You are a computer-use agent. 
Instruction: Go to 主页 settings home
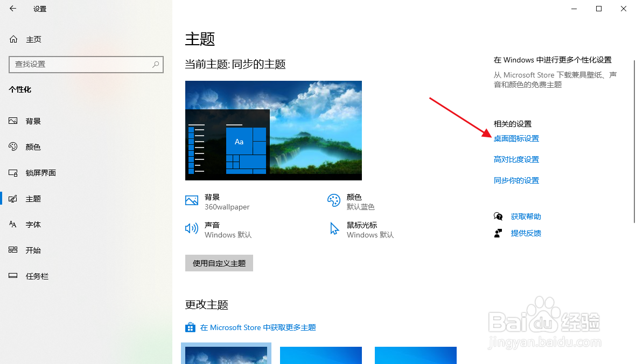pos(34,39)
